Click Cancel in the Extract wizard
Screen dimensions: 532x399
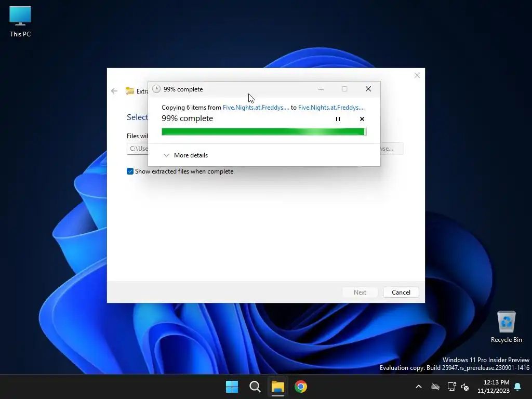pyautogui.click(x=401, y=292)
